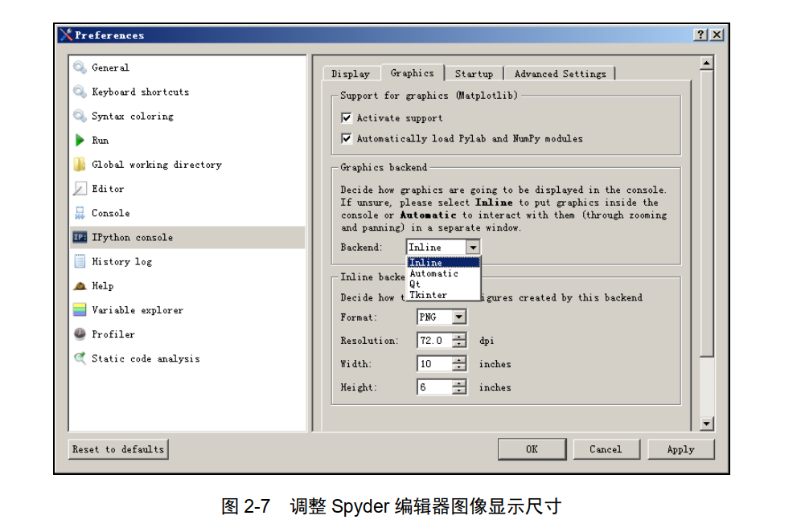Click the green Run arrow icon
This screenshot has height=532, width=801.
(x=80, y=140)
